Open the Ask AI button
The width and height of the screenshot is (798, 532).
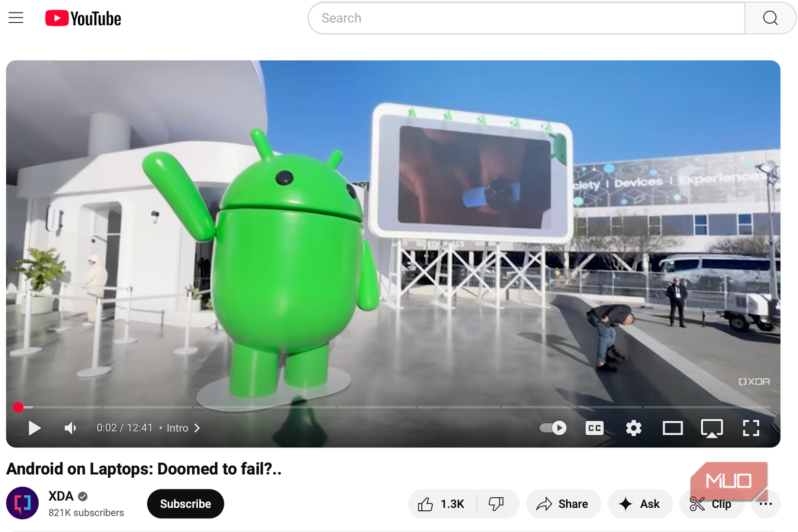point(640,504)
